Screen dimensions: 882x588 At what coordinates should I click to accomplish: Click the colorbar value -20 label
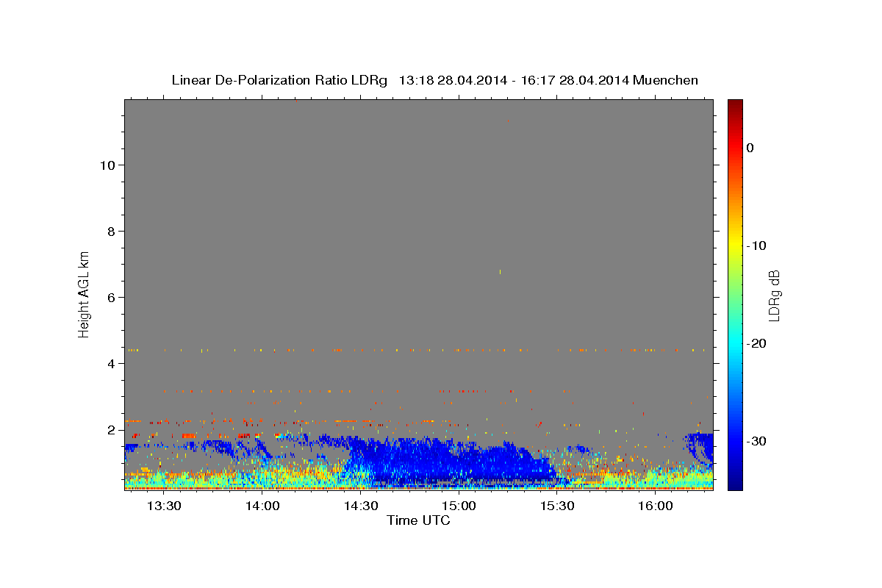point(757,343)
